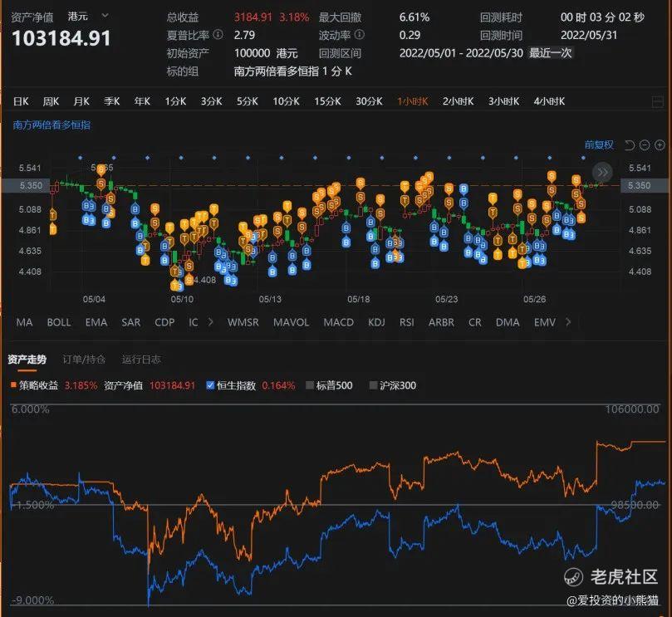
Task: Select the MA indicator
Action: coord(24,322)
